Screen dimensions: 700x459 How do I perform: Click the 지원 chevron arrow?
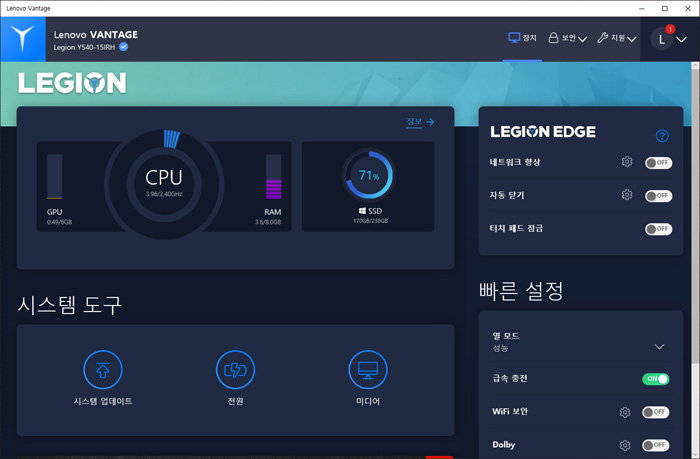[631, 39]
